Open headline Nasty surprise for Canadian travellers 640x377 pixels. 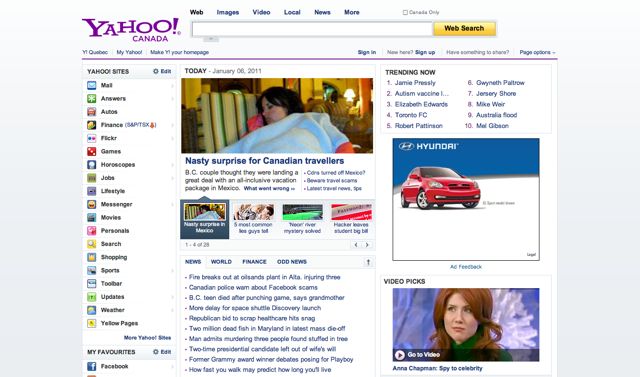[264, 161]
